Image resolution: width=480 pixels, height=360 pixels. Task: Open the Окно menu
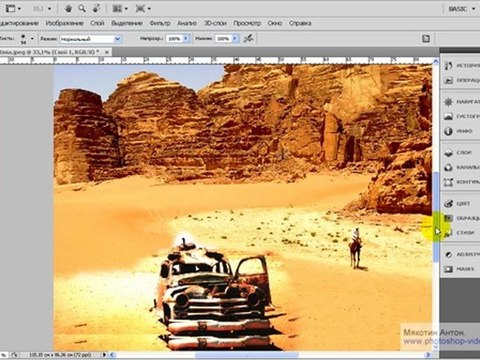coord(275,23)
